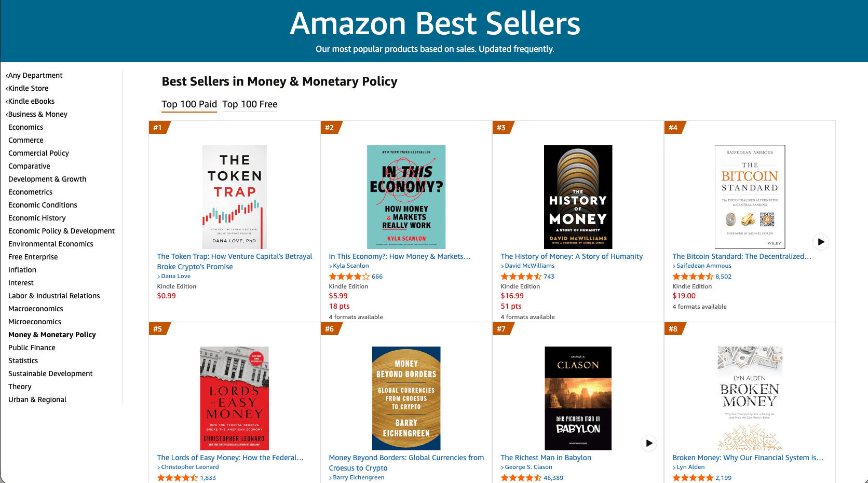Play the video preview for The Richest Man in Babylon

(x=648, y=443)
